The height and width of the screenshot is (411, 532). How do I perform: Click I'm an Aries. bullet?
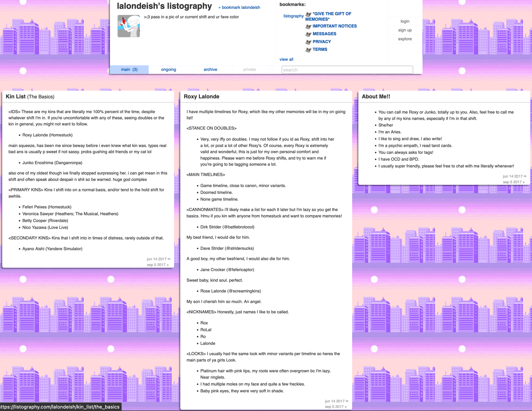[x=390, y=132]
